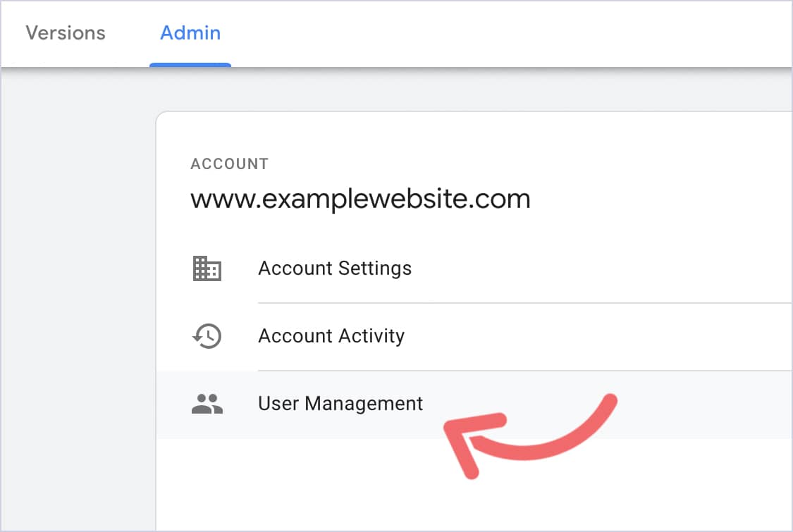Select the www.examplewebsite.com account name
Image resolution: width=793 pixels, height=532 pixels.
pyautogui.click(x=361, y=199)
